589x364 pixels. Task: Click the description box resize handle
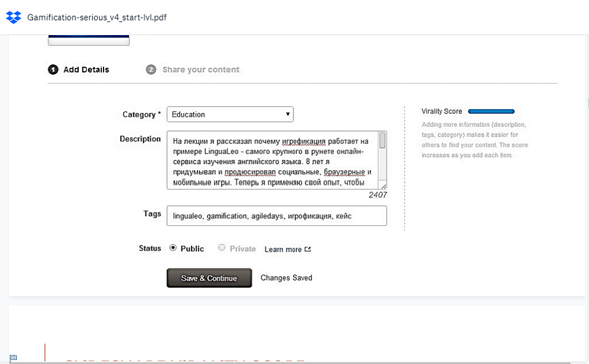(384, 186)
